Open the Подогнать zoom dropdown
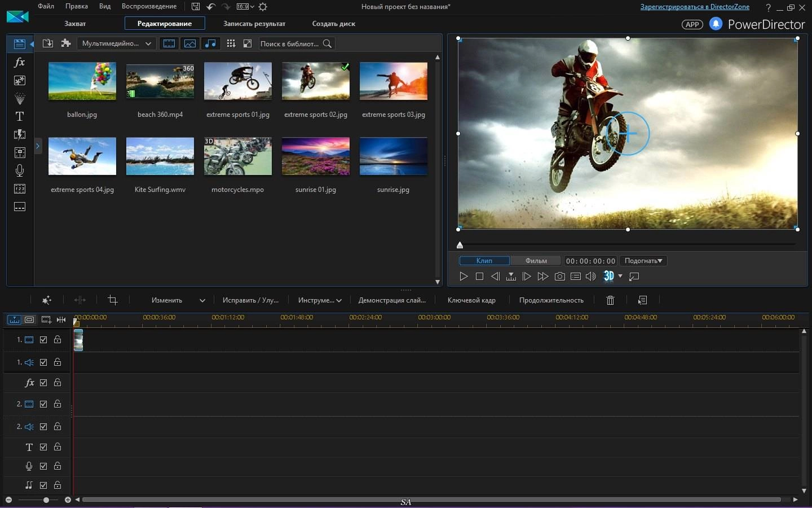This screenshot has width=812, height=508. (643, 261)
